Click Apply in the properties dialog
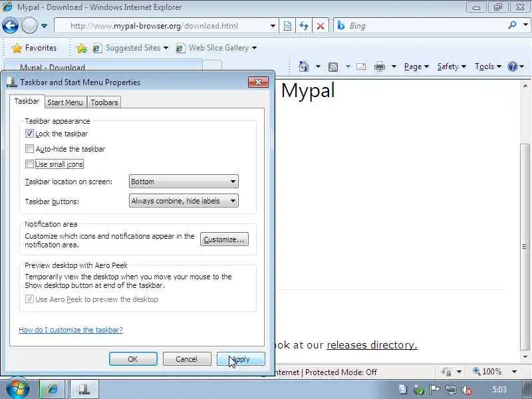Screen dimensions: 532x399 coord(241,359)
